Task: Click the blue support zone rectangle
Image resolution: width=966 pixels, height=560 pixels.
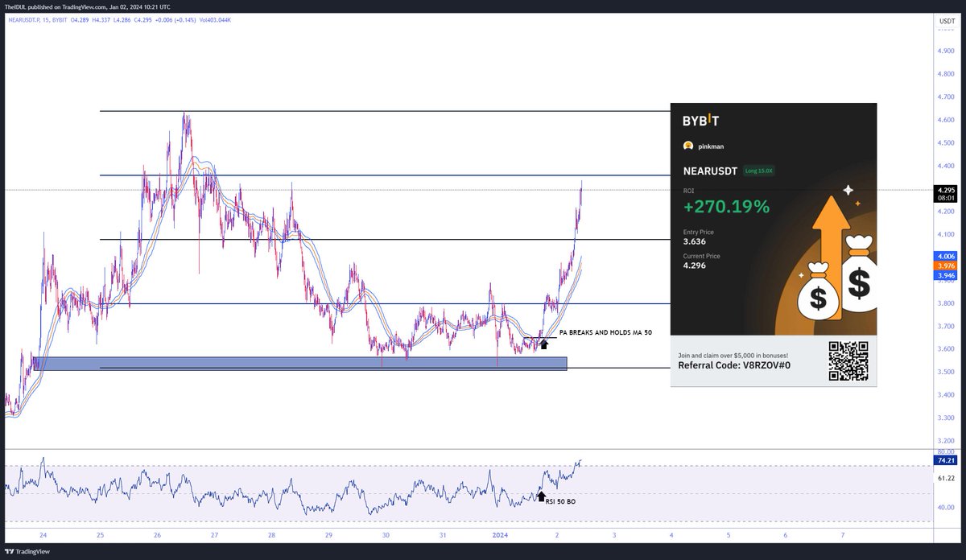Action: [299, 364]
